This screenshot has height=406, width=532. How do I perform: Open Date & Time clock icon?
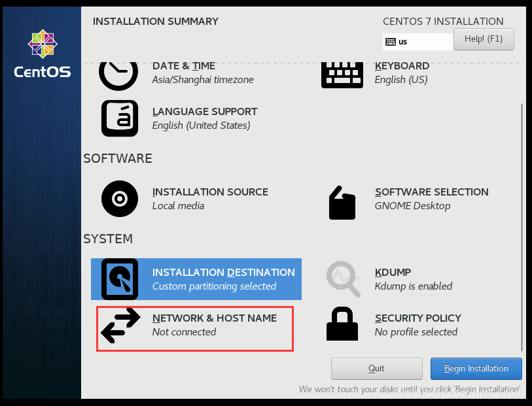[x=118, y=76]
